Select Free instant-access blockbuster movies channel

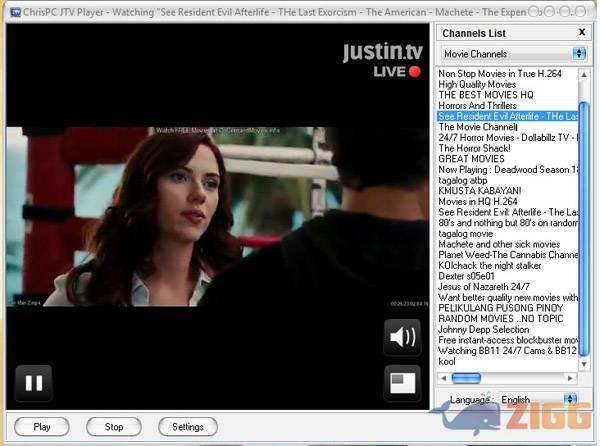pos(507,340)
